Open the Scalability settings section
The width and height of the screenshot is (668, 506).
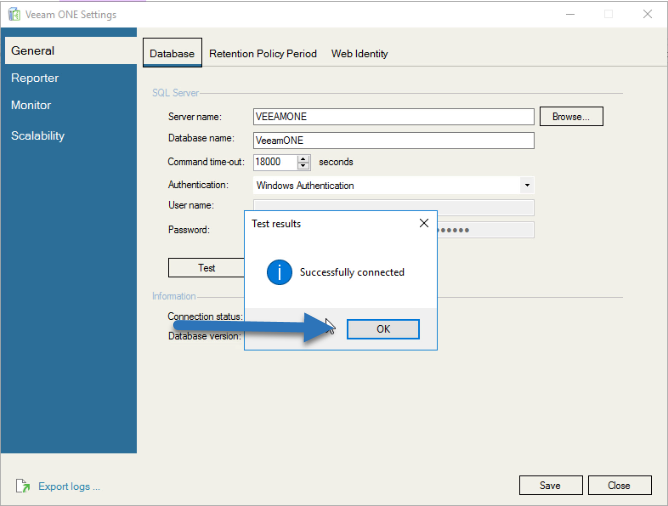(37, 136)
